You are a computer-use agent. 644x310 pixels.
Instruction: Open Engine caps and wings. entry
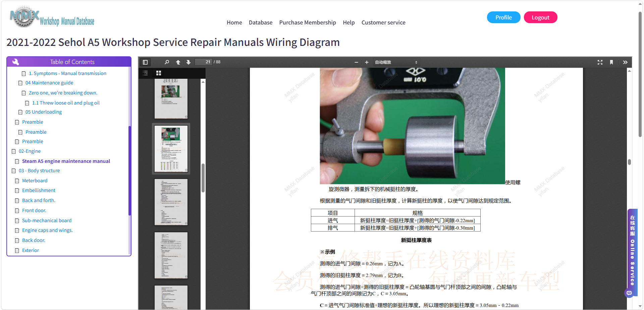pos(47,230)
